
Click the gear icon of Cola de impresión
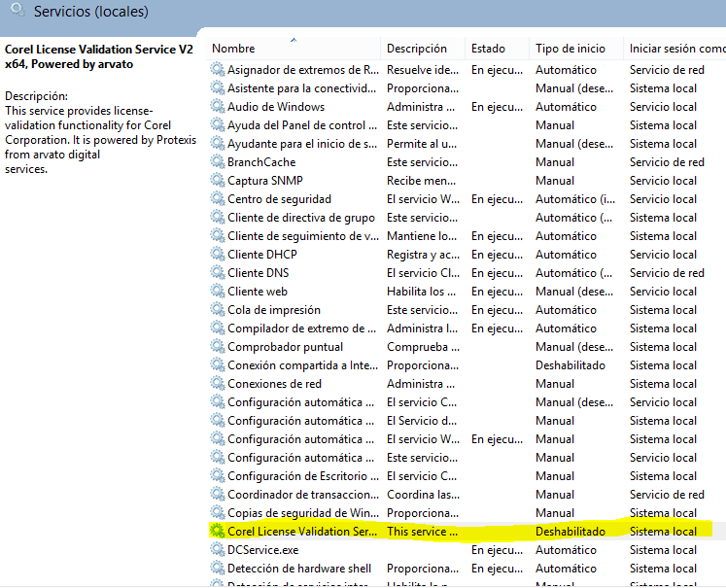pyautogui.click(x=217, y=310)
